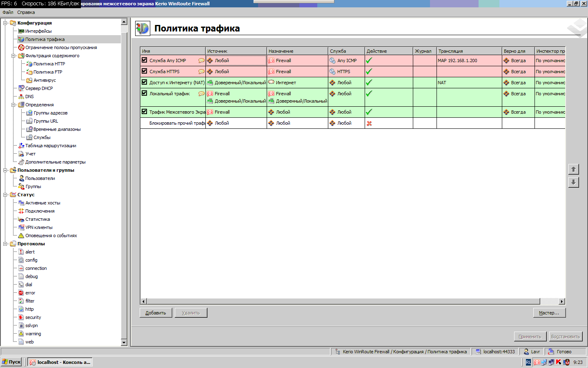Switch to localhost - Консоль taskbar item
The height and width of the screenshot is (368, 588).
(60, 362)
